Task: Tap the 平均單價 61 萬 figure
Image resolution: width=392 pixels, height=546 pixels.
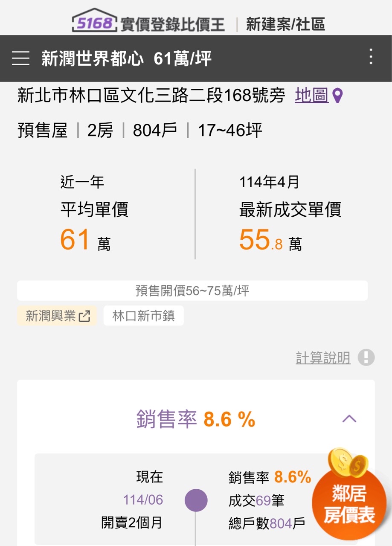Action: (x=85, y=240)
